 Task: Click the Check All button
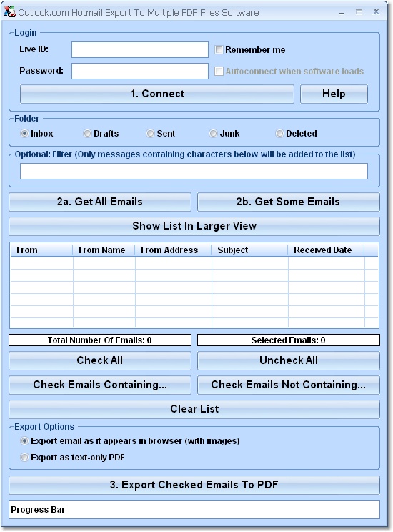(100, 360)
